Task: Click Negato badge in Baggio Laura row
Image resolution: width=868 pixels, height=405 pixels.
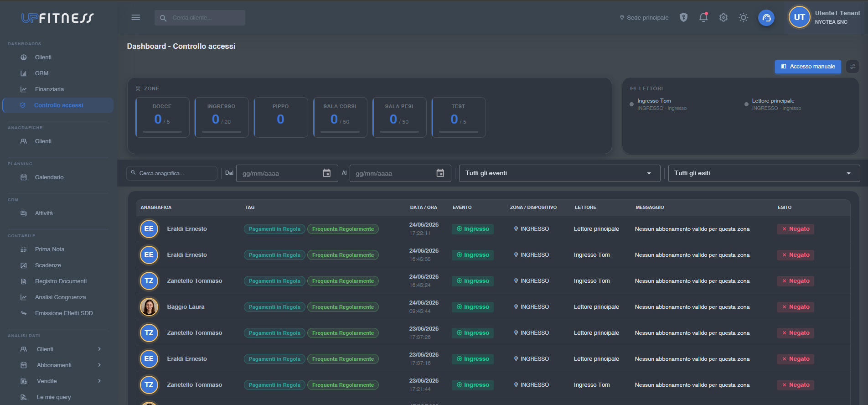Action: tap(796, 307)
